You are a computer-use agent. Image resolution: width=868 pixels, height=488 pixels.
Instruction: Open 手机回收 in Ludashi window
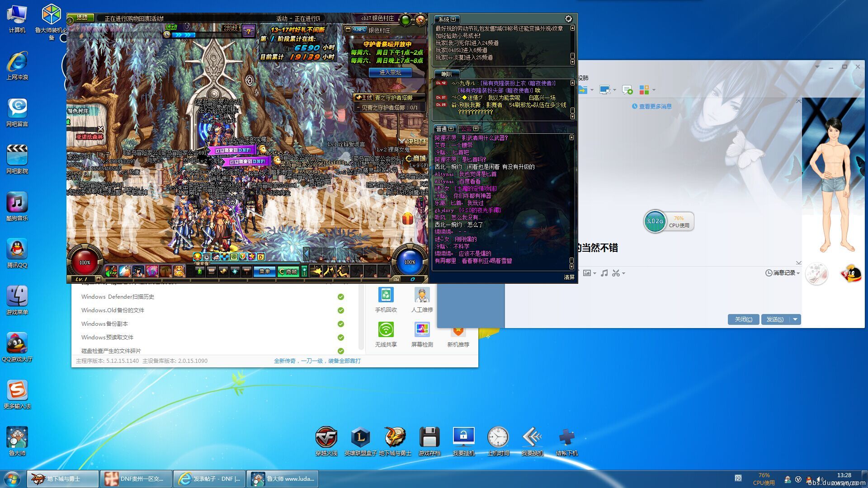tap(386, 300)
